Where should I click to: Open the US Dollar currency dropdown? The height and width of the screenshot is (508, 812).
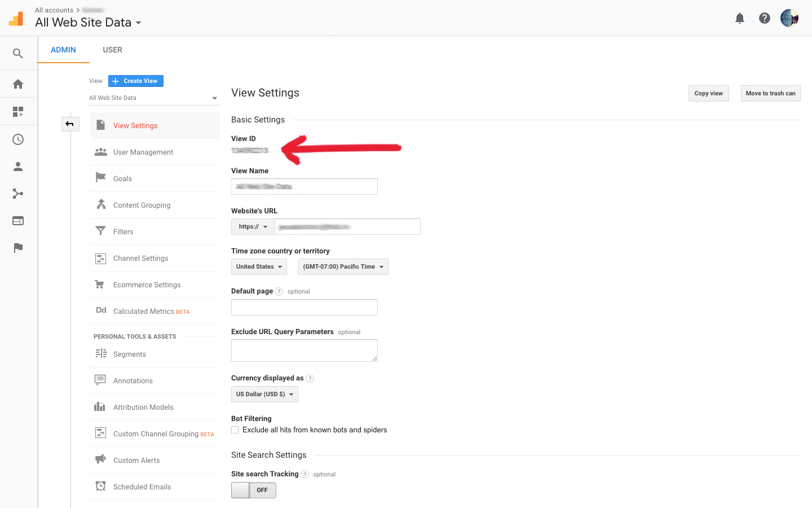[264, 395]
